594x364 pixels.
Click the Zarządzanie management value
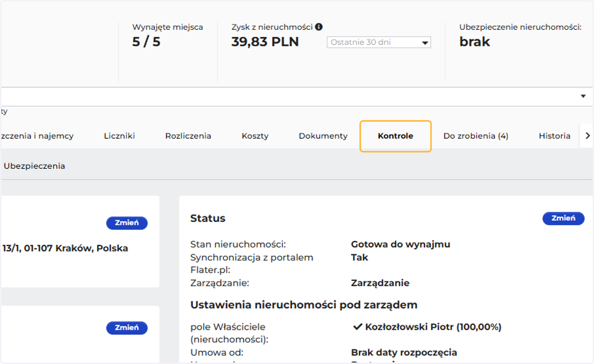click(x=380, y=283)
